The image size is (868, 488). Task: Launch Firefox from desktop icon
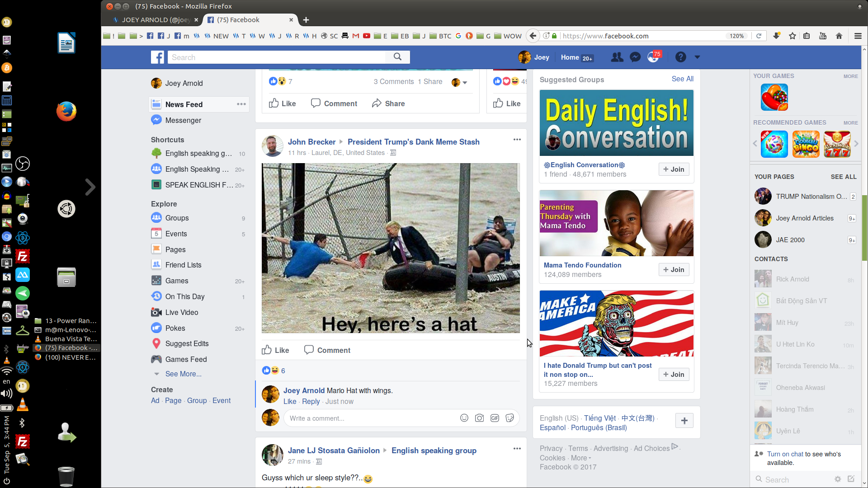pos(66,112)
